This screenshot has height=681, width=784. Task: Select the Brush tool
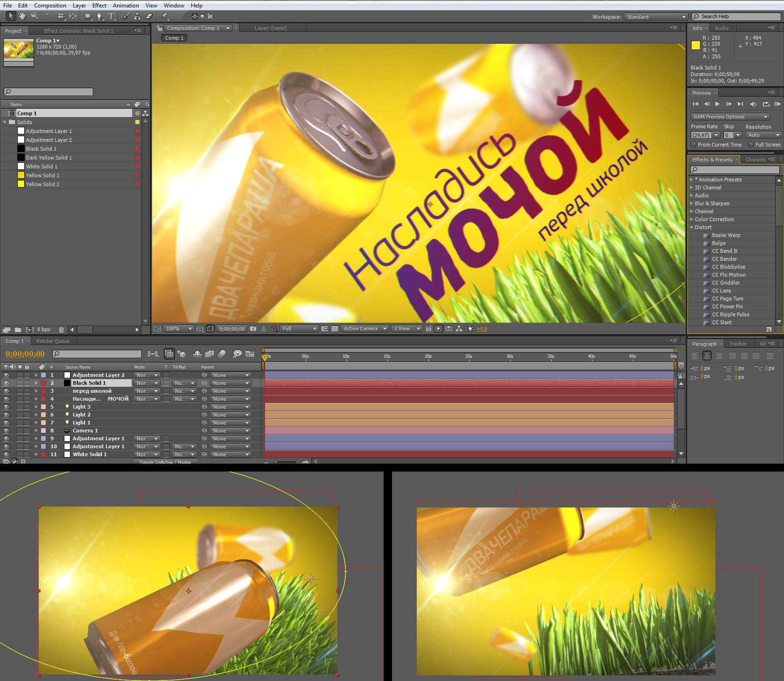126,16
